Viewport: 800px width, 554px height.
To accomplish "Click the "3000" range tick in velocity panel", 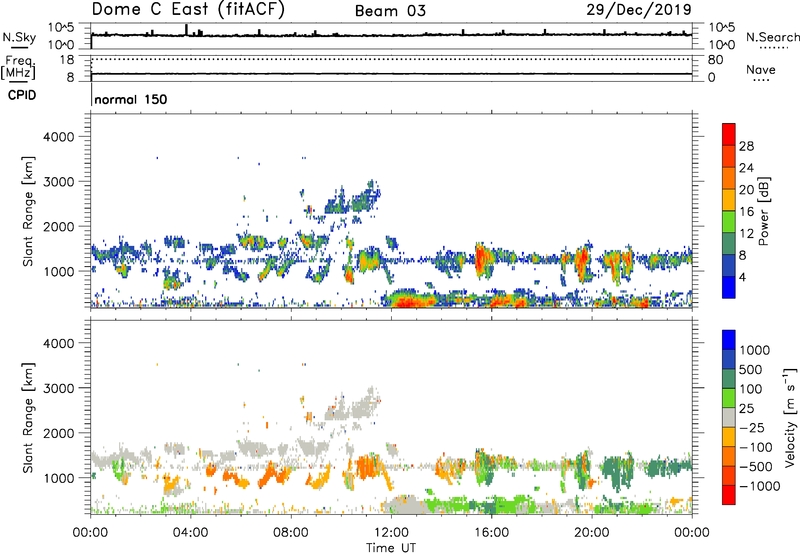I will [59, 388].
